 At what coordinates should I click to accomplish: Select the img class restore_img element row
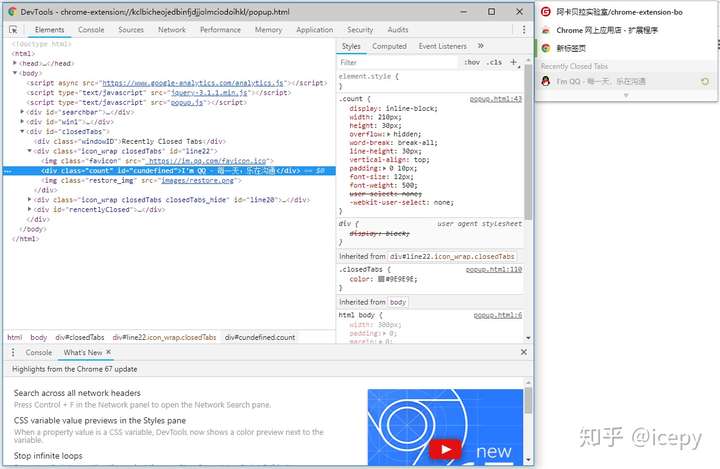141,181
